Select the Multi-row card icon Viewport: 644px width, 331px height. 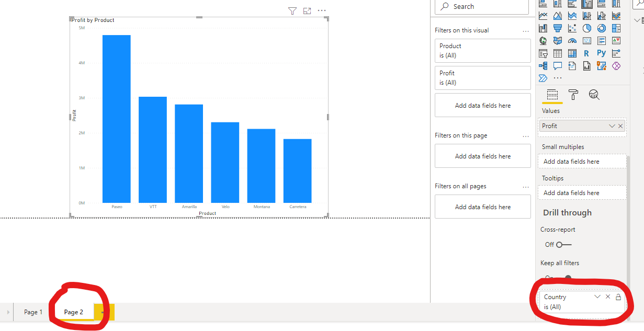[602, 41]
